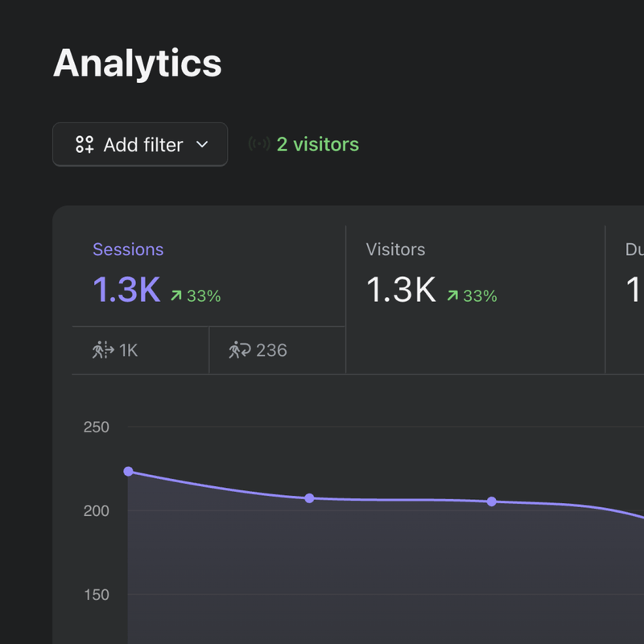Click the first data point on chart

[x=128, y=471]
